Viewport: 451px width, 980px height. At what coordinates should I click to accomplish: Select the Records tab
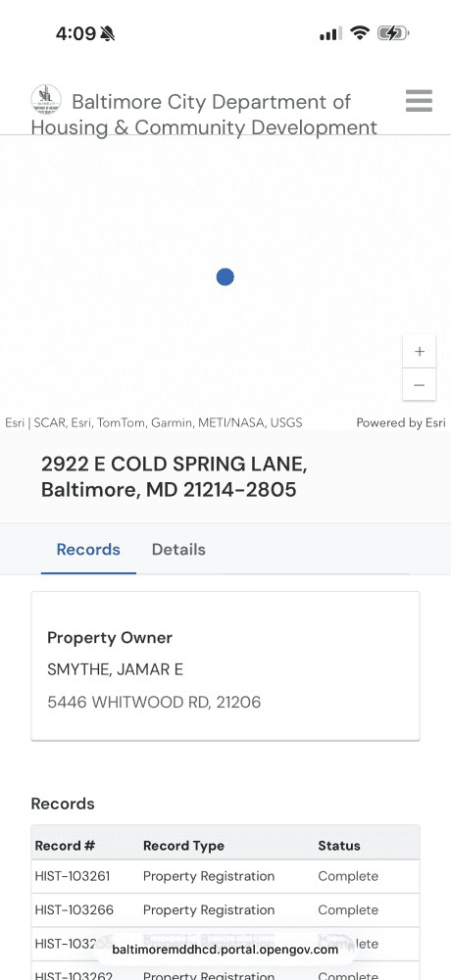tap(88, 550)
